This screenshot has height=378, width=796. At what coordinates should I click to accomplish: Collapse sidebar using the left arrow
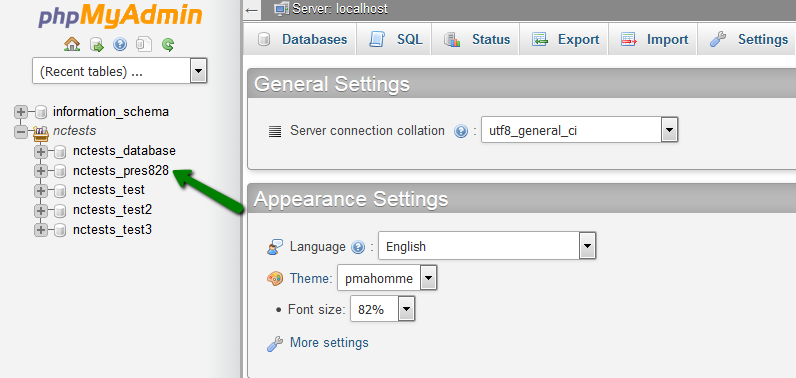tap(251, 9)
